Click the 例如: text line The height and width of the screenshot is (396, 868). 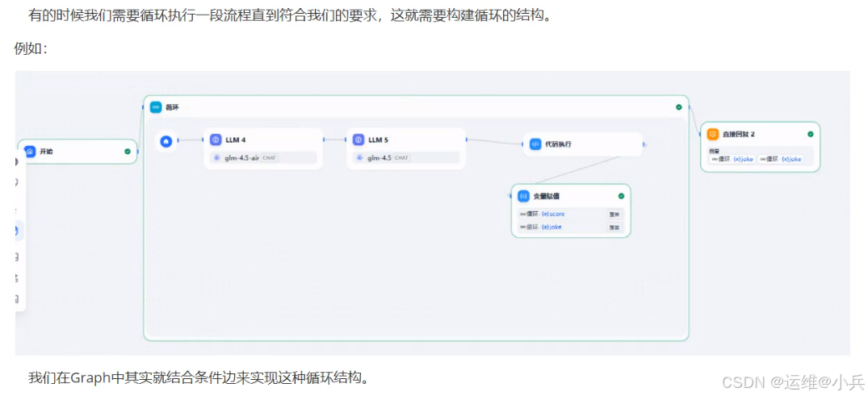[x=31, y=48]
